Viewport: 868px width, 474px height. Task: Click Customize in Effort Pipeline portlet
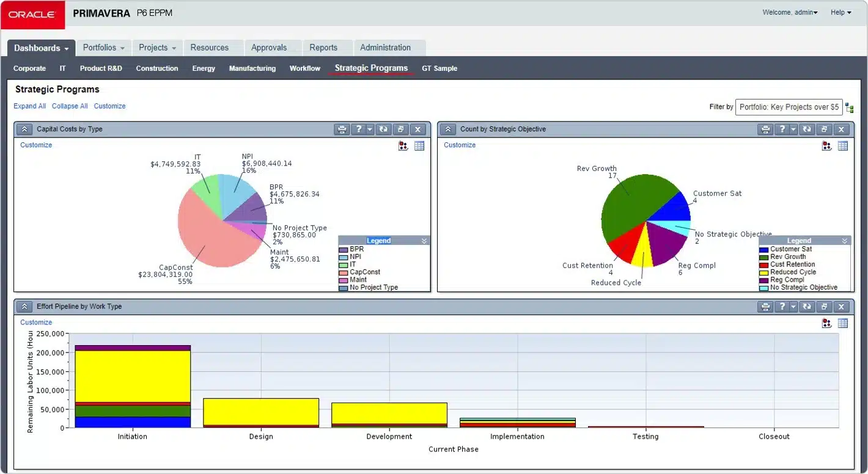pos(36,323)
